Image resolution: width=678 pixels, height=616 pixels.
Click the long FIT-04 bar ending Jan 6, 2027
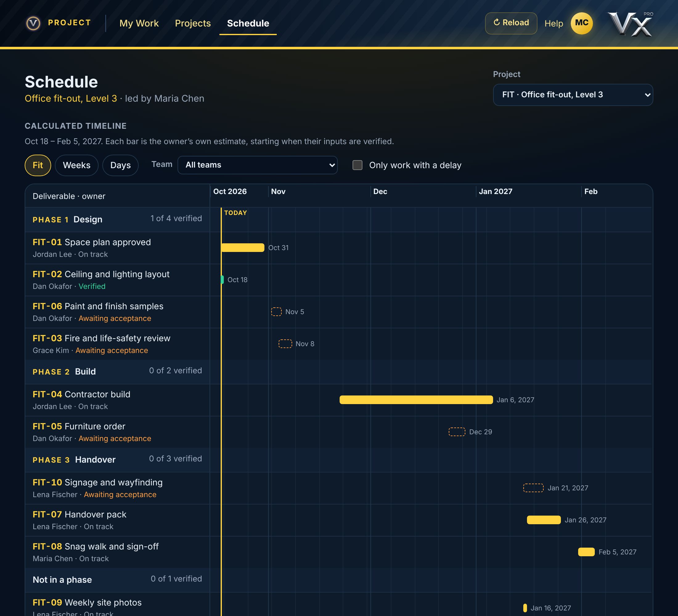click(416, 400)
